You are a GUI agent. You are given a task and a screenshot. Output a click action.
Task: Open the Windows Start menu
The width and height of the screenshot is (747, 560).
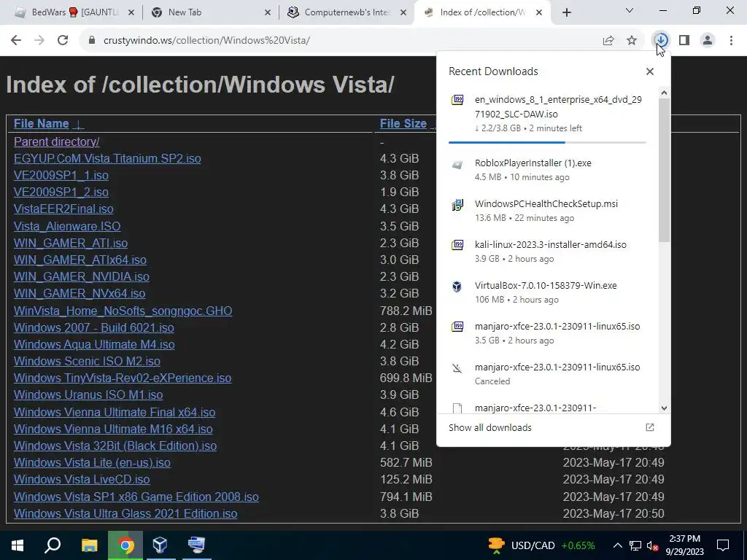[18, 545]
